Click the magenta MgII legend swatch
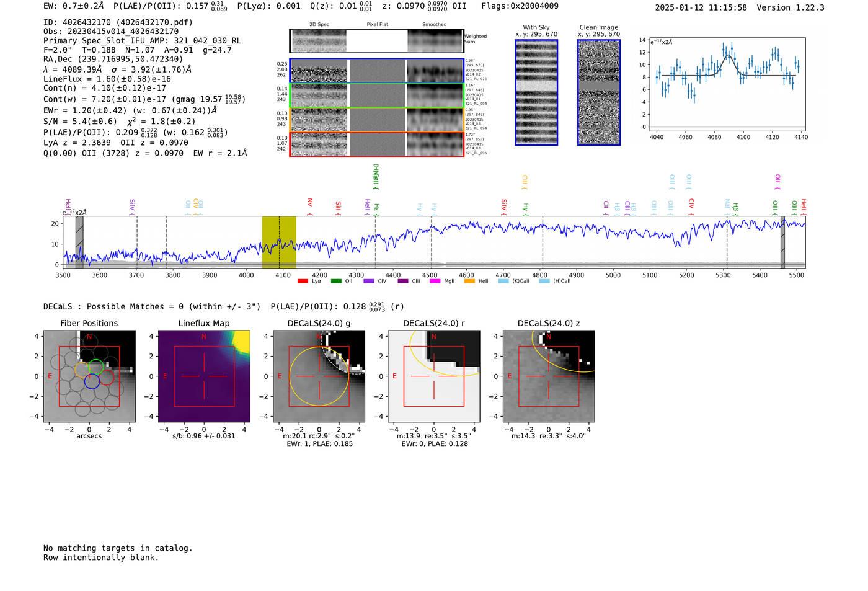 click(435, 281)
